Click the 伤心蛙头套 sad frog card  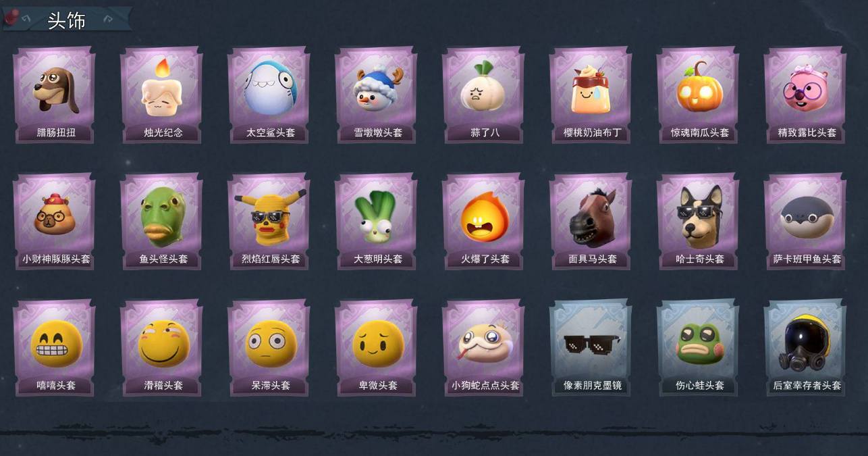(x=699, y=348)
